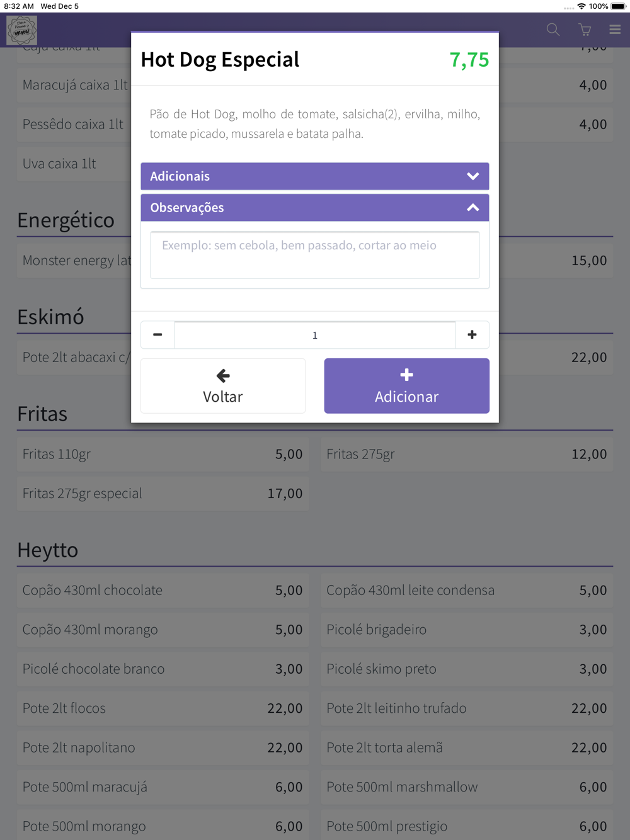The width and height of the screenshot is (630, 840).
Task: Open the hamburger menu icon
Action: point(615,30)
